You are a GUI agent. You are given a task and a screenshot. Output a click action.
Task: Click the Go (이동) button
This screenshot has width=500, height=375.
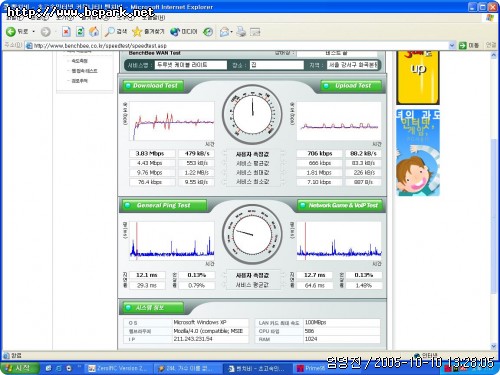coord(469,45)
